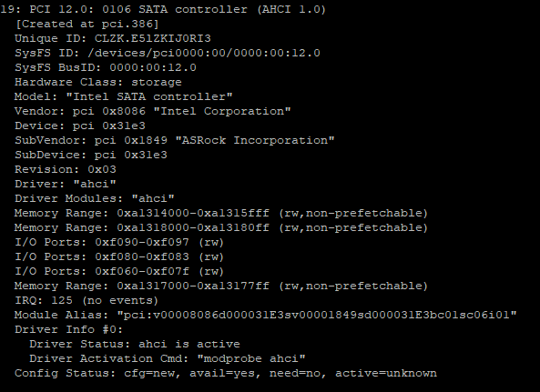Click the SysFS ID device path

click(204, 53)
